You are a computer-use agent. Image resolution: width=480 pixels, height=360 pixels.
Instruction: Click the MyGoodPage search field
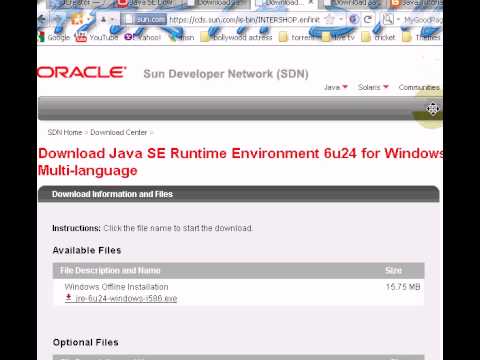click(422, 20)
